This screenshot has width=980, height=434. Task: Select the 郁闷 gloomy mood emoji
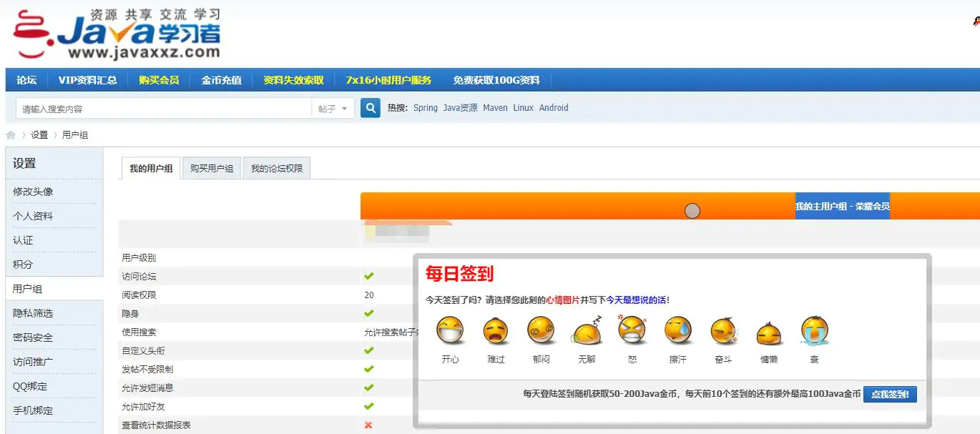coord(541,331)
